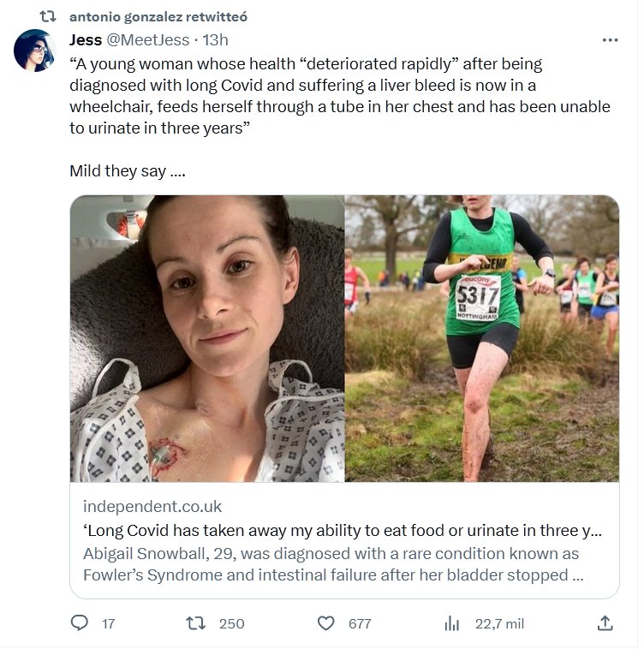
Task: Open the 'Long Covid has taken away' article headline
Action: coord(343,531)
